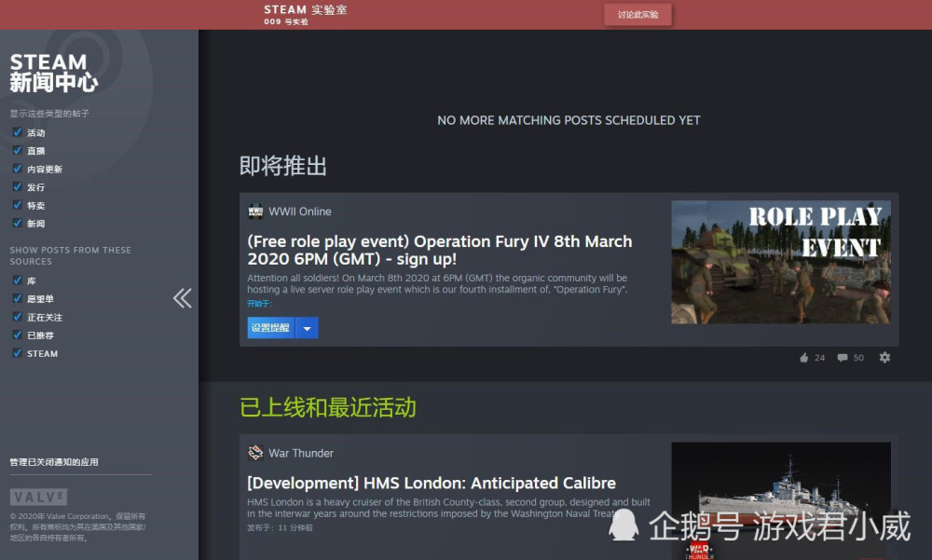Open the WWII Online game icon

click(x=255, y=212)
